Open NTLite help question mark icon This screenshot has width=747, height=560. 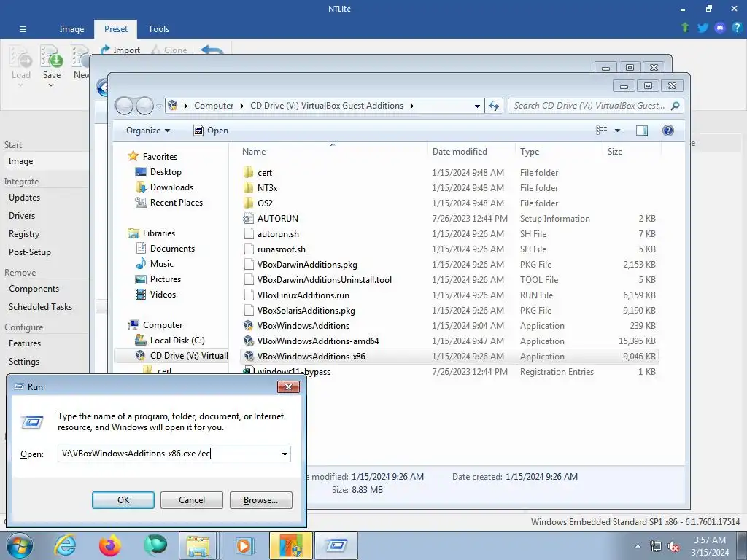tap(737, 28)
